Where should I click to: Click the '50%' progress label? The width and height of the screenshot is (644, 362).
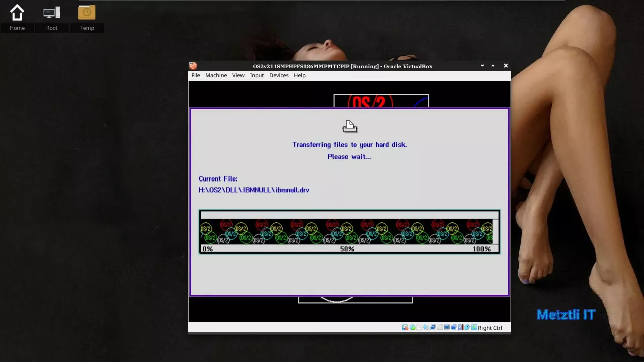pos(347,249)
